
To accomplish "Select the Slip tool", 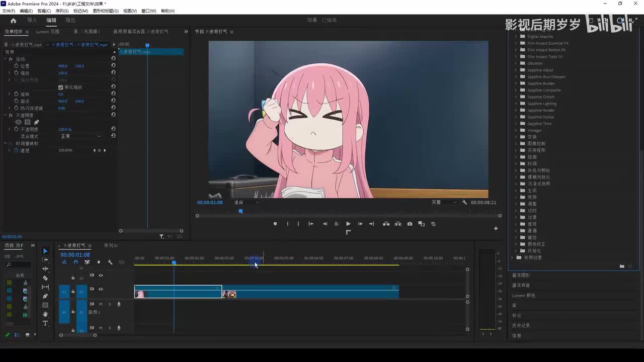I will pyautogui.click(x=45, y=287).
